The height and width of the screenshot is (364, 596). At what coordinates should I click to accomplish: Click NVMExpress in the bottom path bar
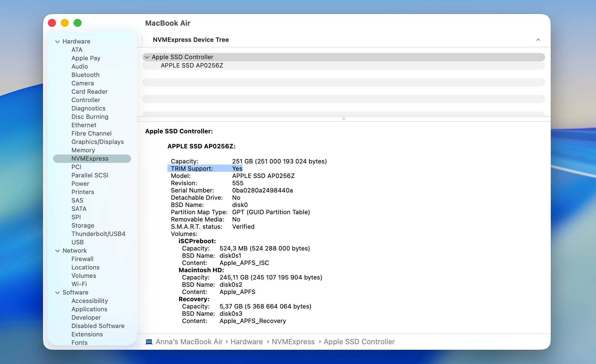293,342
